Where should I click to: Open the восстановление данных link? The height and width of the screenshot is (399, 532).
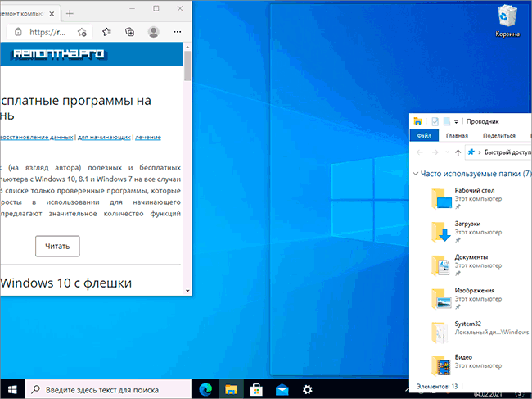(36, 137)
